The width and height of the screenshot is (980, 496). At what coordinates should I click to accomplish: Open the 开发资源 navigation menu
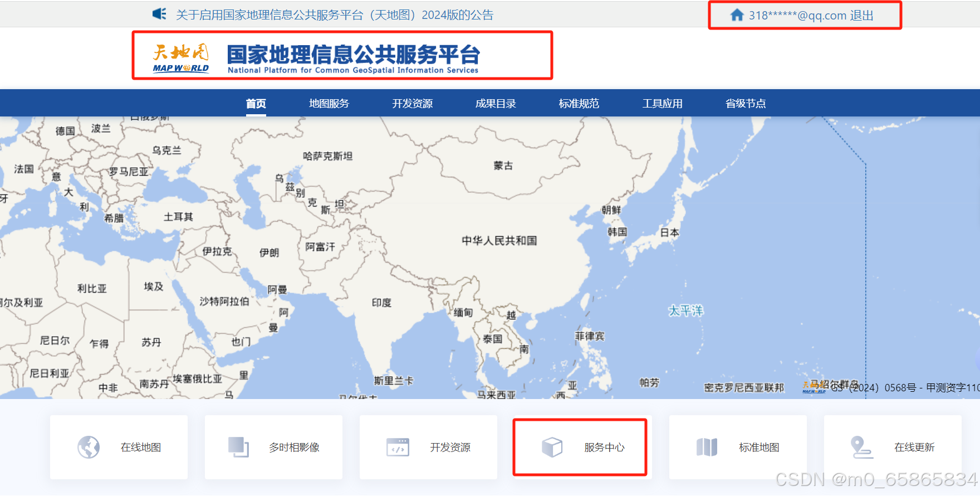tap(413, 104)
